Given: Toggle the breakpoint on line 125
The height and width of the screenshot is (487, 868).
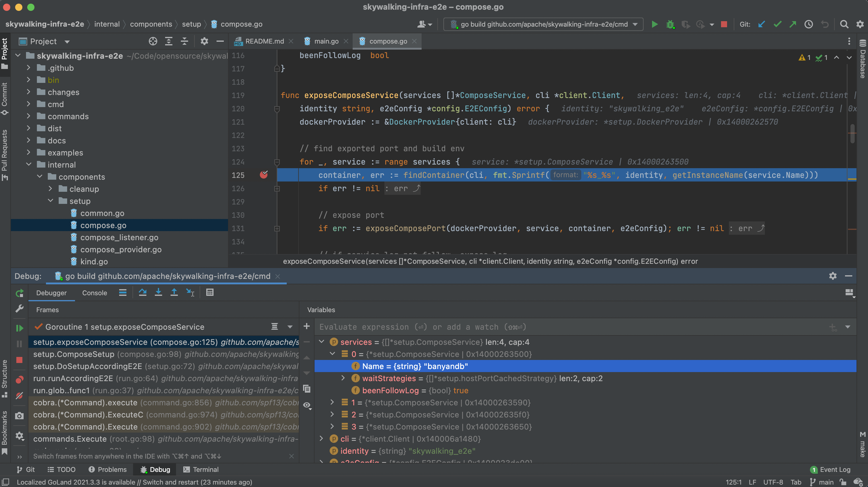Looking at the screenshot, I should tap(264, 175).
